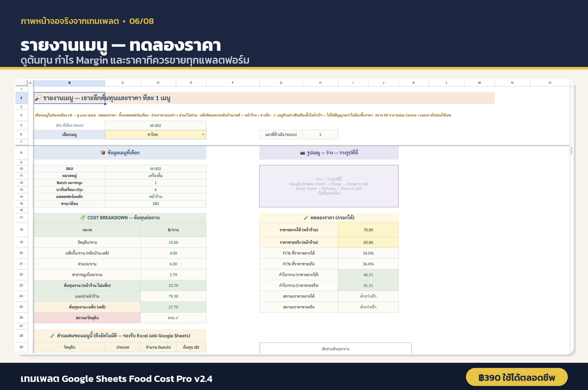
Task: Select the กำไร/จาน value 41.21
Action: tap(368, 286)
